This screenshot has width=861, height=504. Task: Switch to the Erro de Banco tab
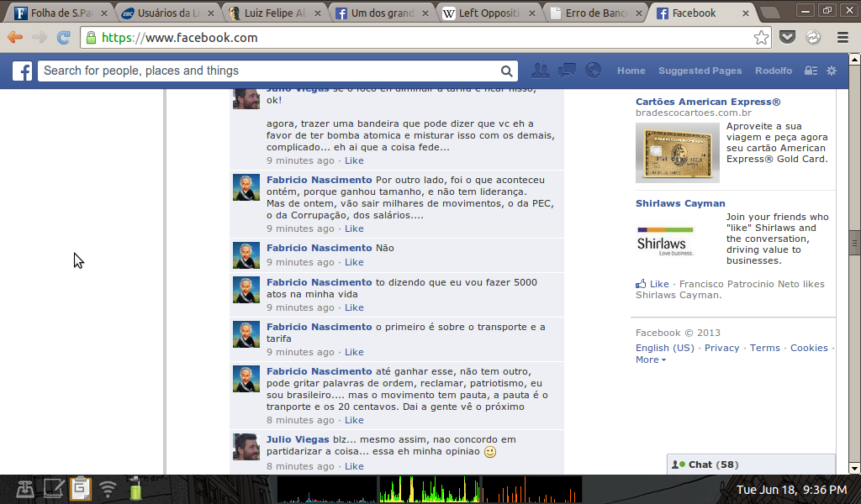(x=596, y=13)
